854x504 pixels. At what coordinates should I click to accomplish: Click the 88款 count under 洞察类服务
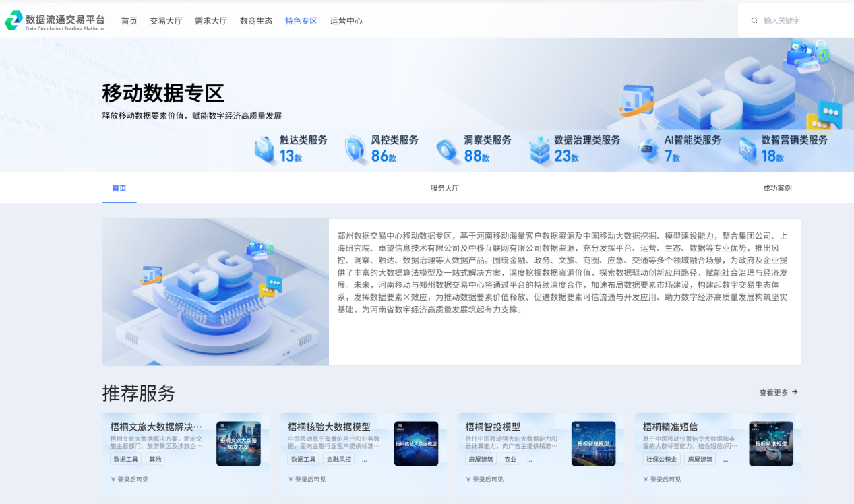tap(477, 156)
